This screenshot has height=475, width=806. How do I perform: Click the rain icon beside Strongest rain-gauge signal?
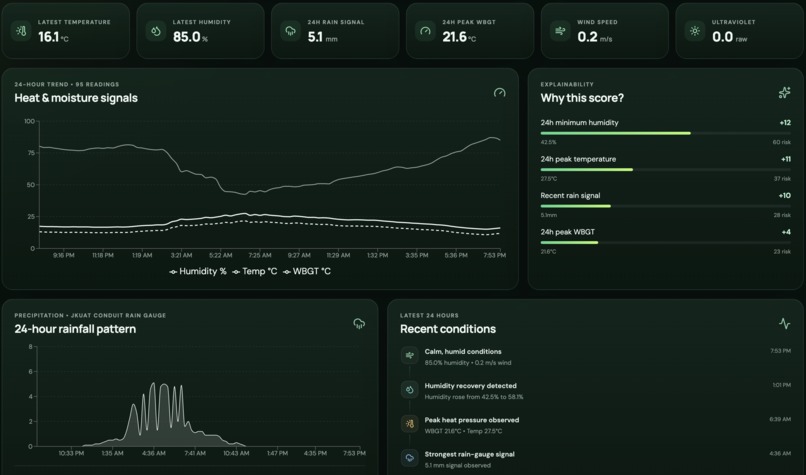[410, 458]
